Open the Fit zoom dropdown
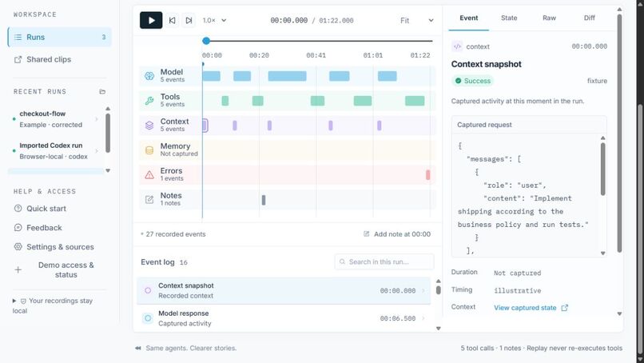The height and width of the screenshot is (363, 644). tap(417, 20)
